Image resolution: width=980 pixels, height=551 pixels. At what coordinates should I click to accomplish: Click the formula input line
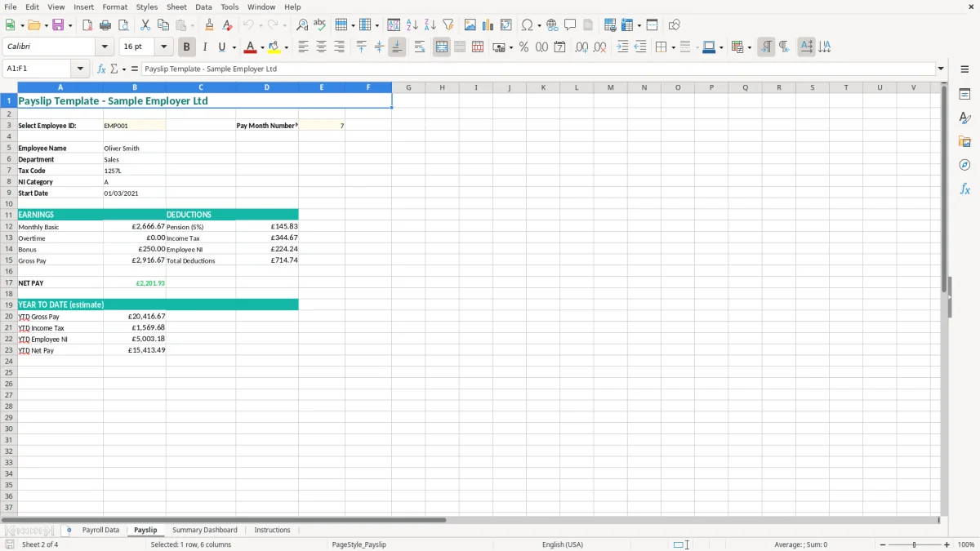[538, 69]
